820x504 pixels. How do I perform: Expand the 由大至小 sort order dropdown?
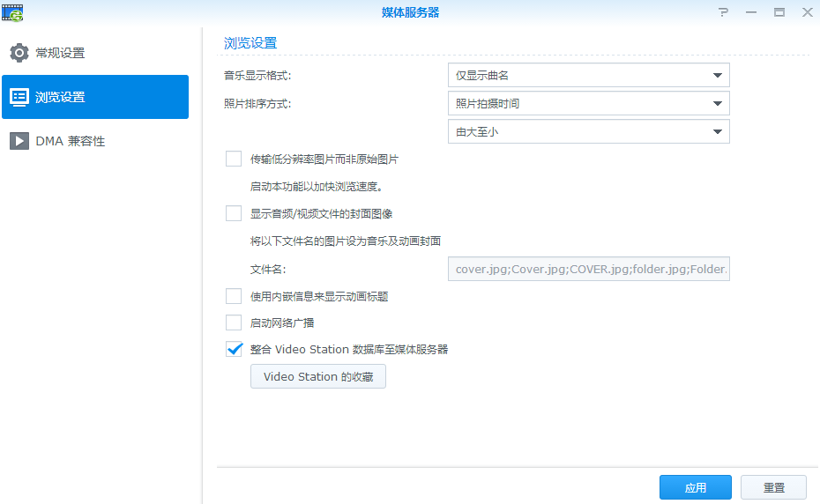click(588, 132)
